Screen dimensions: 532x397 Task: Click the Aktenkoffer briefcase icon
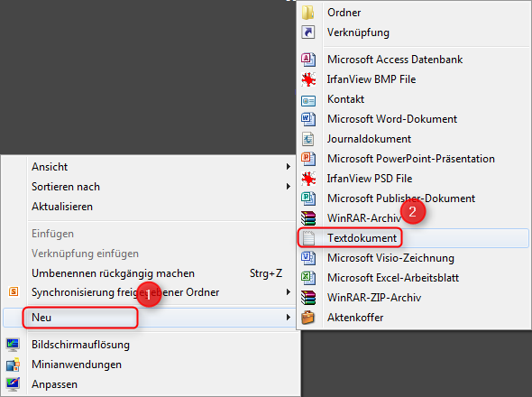click(x=308, y=318)
